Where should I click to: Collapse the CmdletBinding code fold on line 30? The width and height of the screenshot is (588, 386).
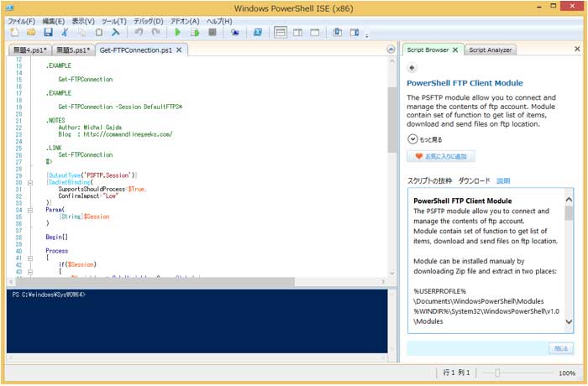tap(30, 183)
